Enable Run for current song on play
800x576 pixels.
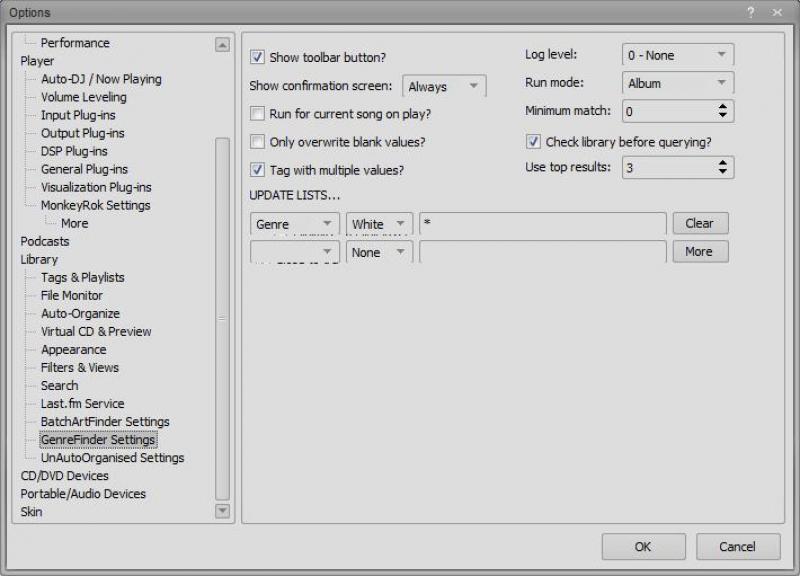(x=257, y=114)
